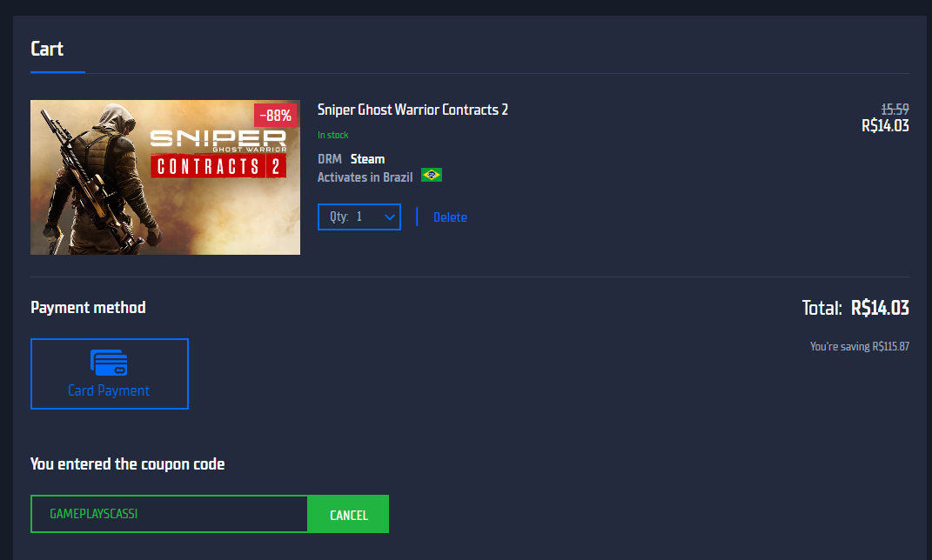This screenshot has width=932, height=560.
Task: Select the Cart tab heading
Action: pos(47,49)
